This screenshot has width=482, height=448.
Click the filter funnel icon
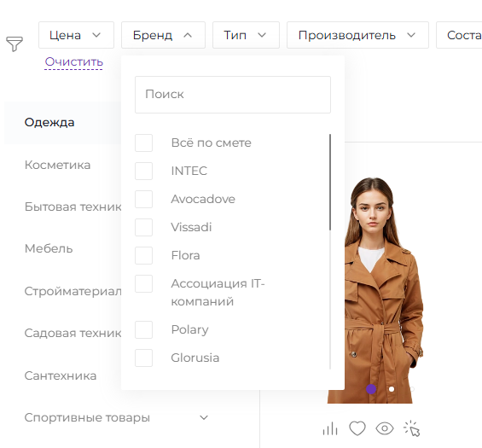pos(15,44)
